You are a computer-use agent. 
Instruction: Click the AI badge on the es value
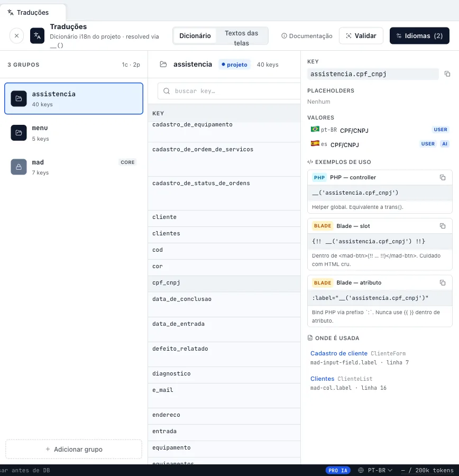click(x=444, y=144)
